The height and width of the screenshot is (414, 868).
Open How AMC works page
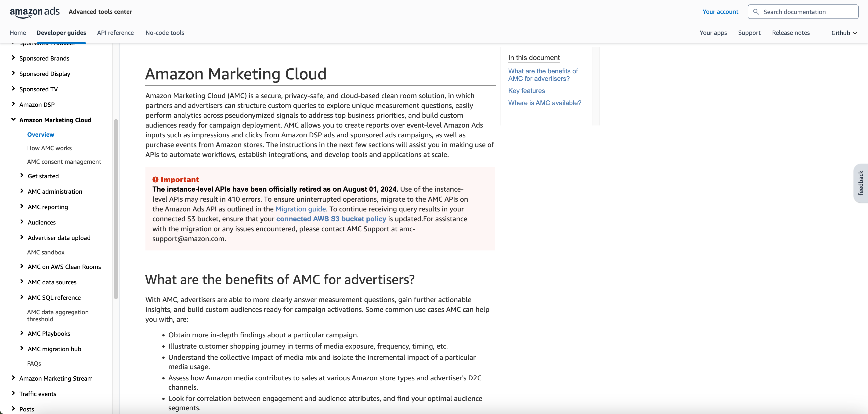coord(49,148)
